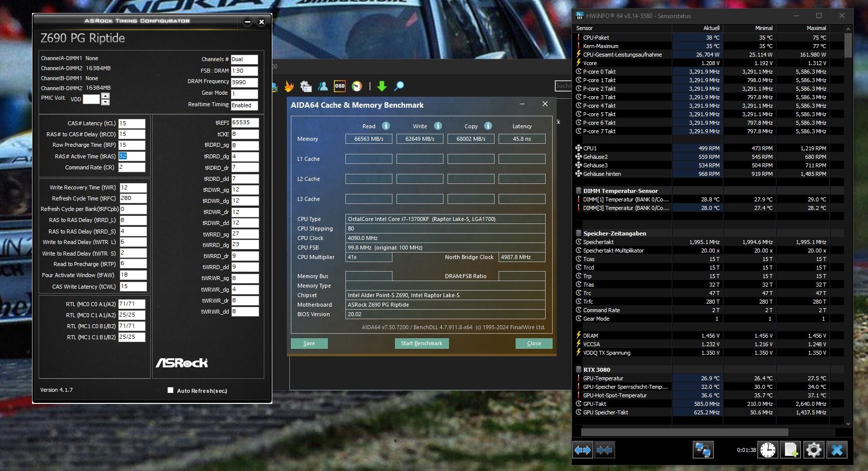Viewport: 868px width, 471px height.
Task: Click the Start Benchmark button
Action: (x=421, y=343)
